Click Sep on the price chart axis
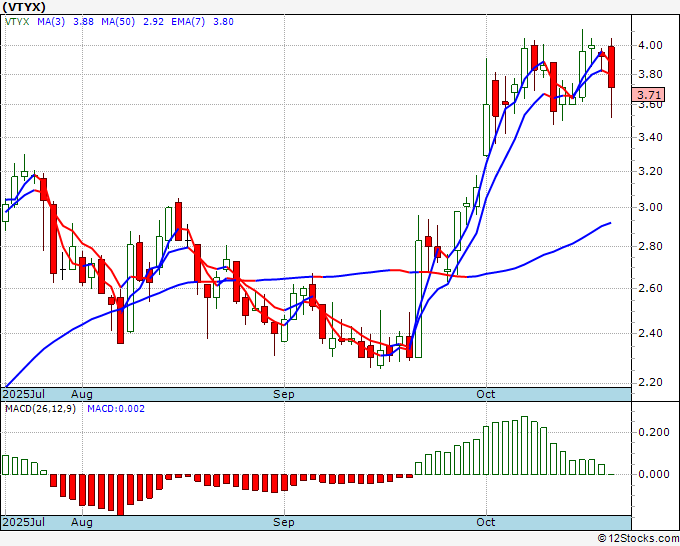The image size is (680, 546). (x=284, y=394)
